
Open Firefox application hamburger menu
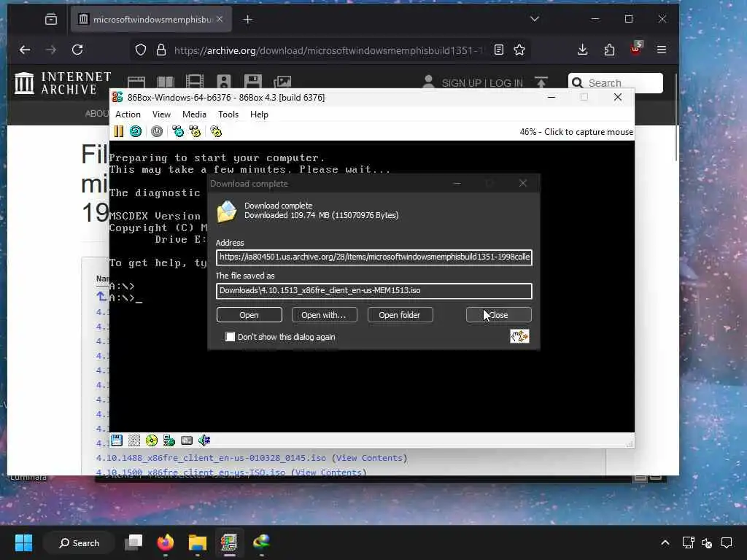tap(661, 50)
